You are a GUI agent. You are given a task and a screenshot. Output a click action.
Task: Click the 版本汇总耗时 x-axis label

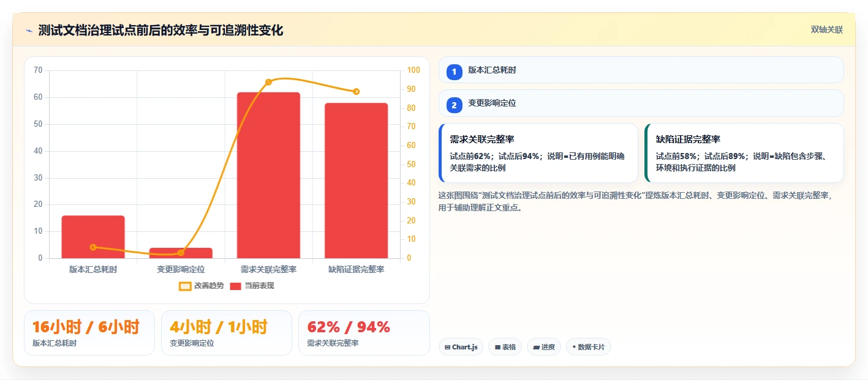93,269
